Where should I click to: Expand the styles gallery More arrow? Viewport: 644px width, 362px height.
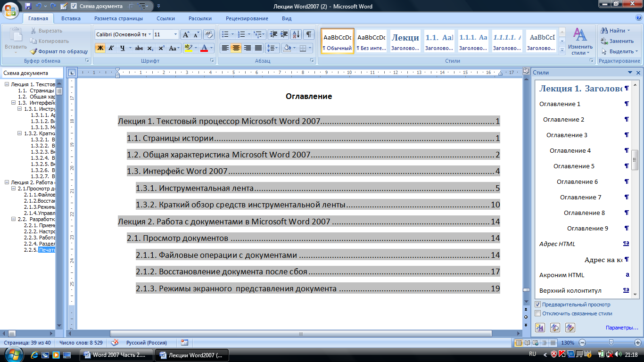click(x=562, y=51)
